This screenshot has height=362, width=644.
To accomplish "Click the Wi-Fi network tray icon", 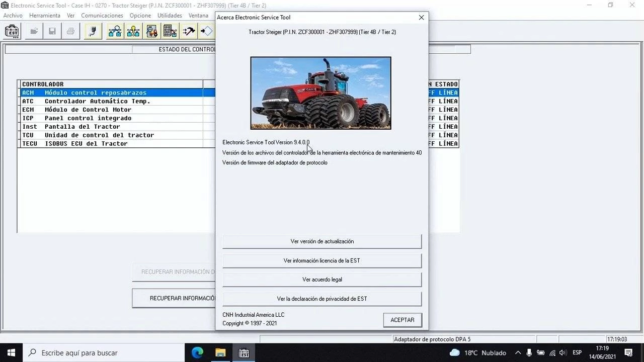I will tap(552, 352).
